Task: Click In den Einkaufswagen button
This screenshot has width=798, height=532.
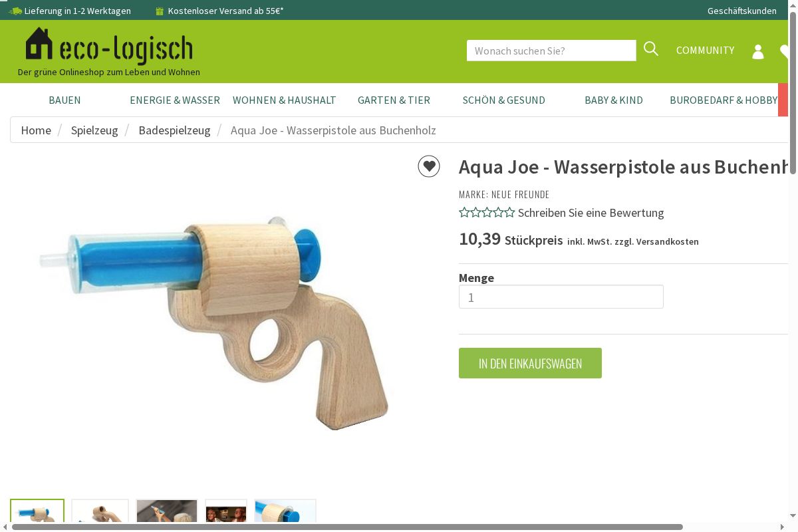Action: click(530, 363)
